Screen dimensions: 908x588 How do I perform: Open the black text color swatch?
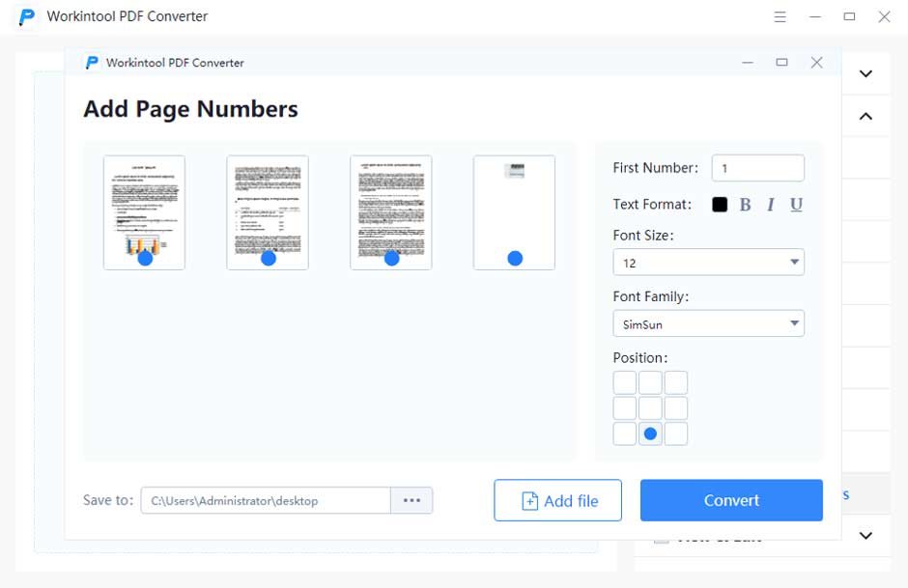(x=720, y=205)
